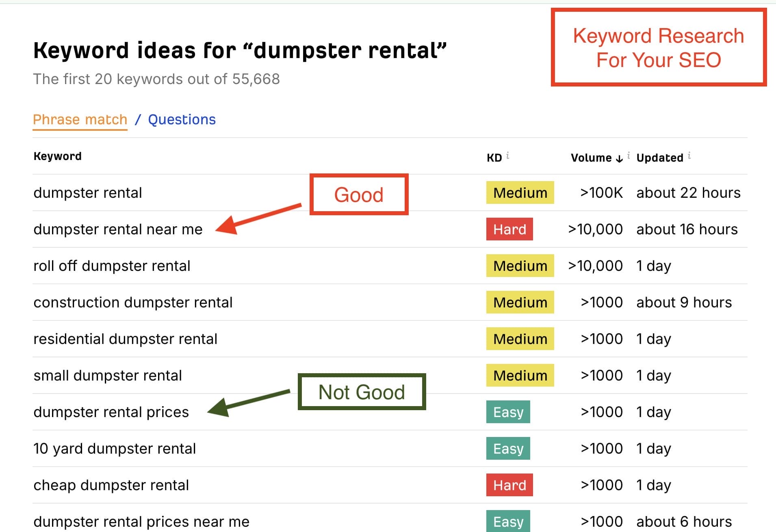
Task: Switch to the Questions tab
Action: point(182,119)
